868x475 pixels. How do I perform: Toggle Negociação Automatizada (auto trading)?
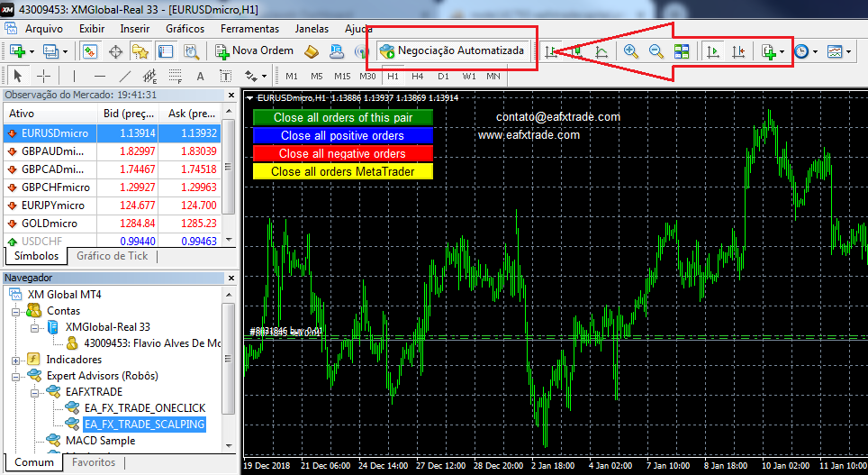(452, 51)
